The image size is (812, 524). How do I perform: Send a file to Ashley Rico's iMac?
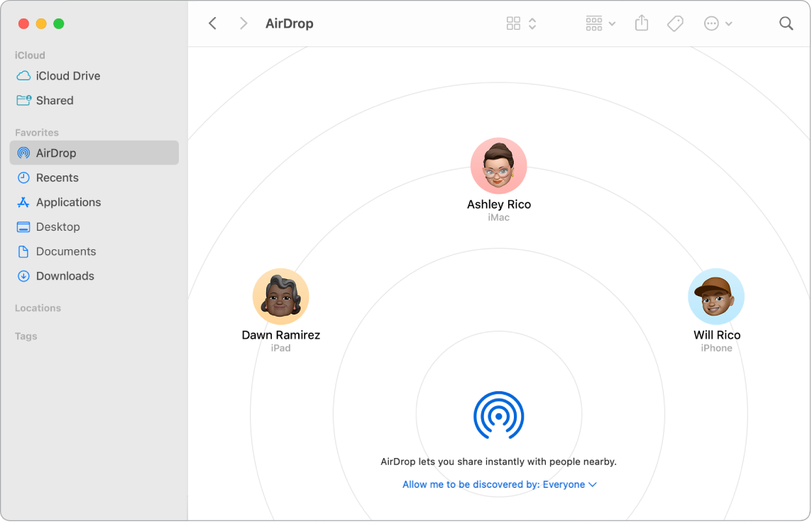(498, 165)
